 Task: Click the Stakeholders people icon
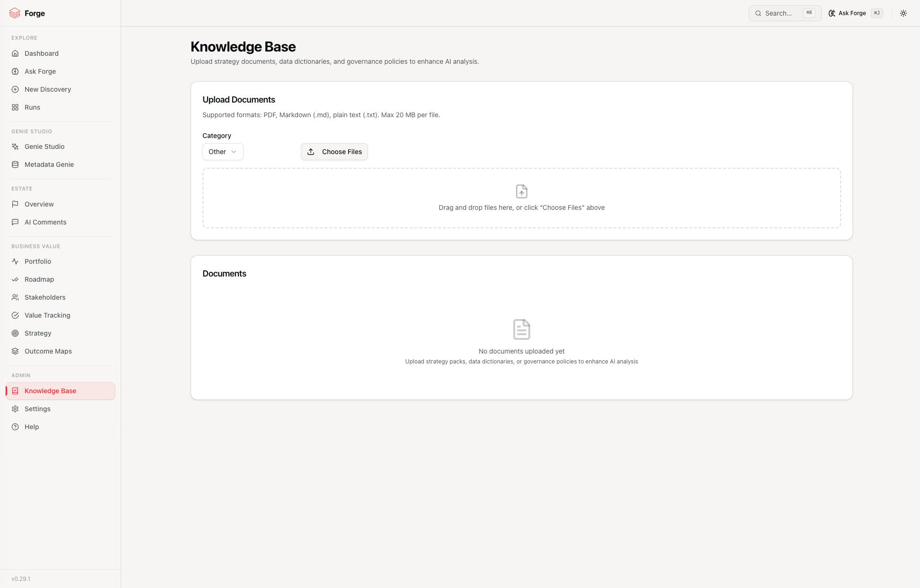coord(15,297)
